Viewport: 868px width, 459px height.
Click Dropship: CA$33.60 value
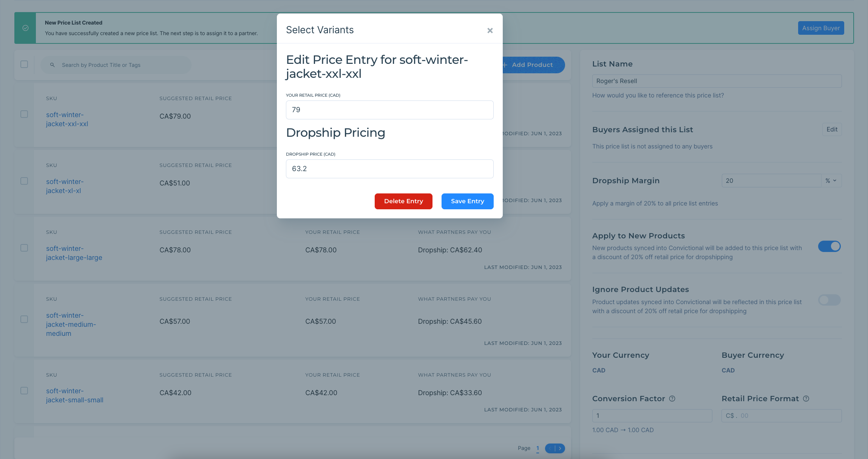[x=450, y=393]
